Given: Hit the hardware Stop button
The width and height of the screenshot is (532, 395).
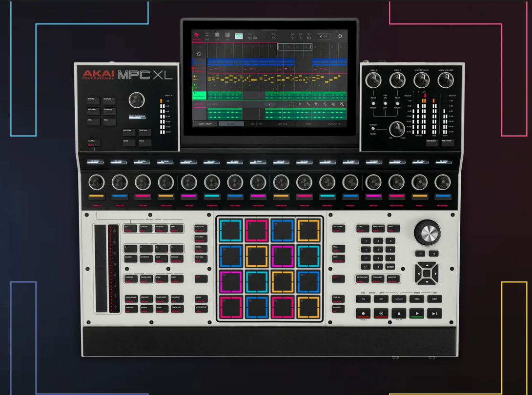Looking at the screenshot, I should pyautogui.click(x=399, y=314).
